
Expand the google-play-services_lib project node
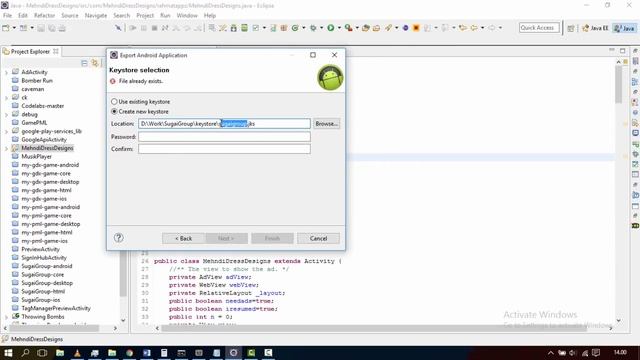point(6,131)
